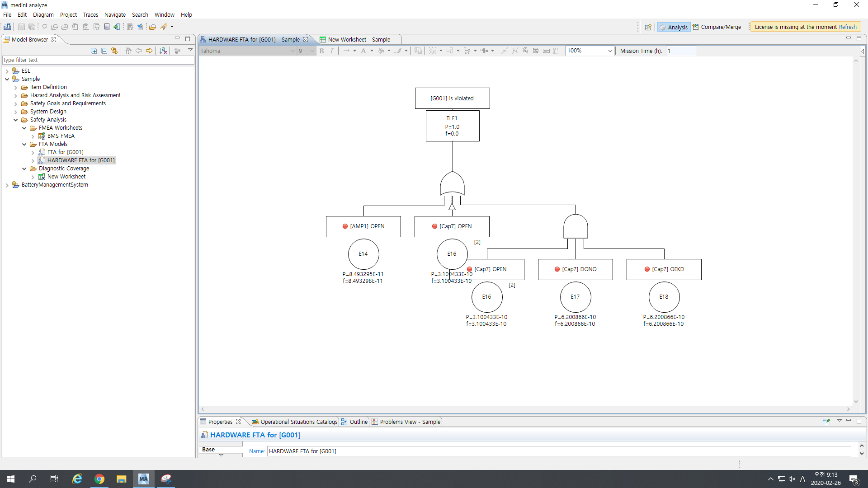Click the Compare/Merge perspective button

click(x=717, y=27)
